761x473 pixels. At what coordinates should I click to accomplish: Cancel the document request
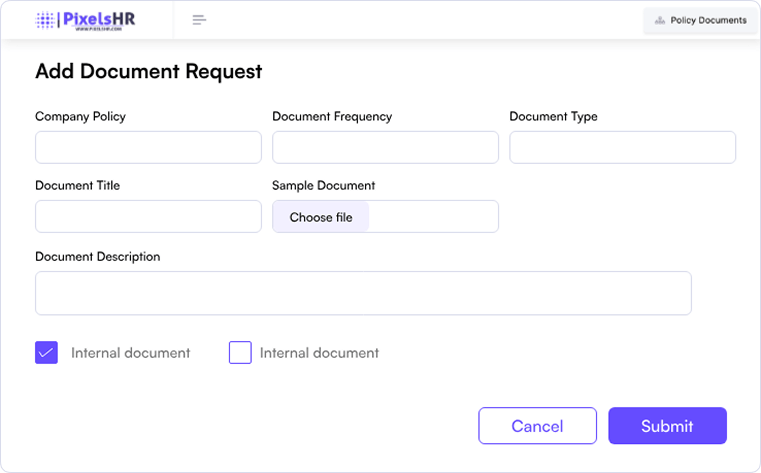pos(537,426)
